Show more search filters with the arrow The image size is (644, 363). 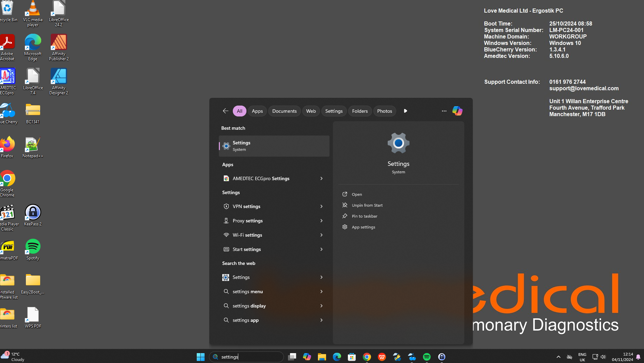point(405,111)
